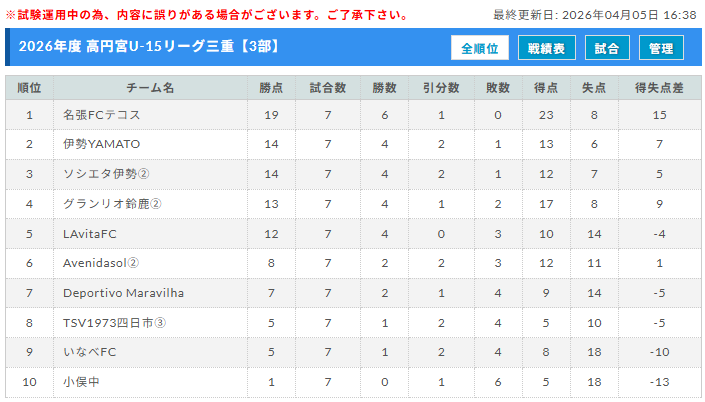705x402 pixels.
Task: Click the 勝点 column header
Action: click(x=271, y=87)
